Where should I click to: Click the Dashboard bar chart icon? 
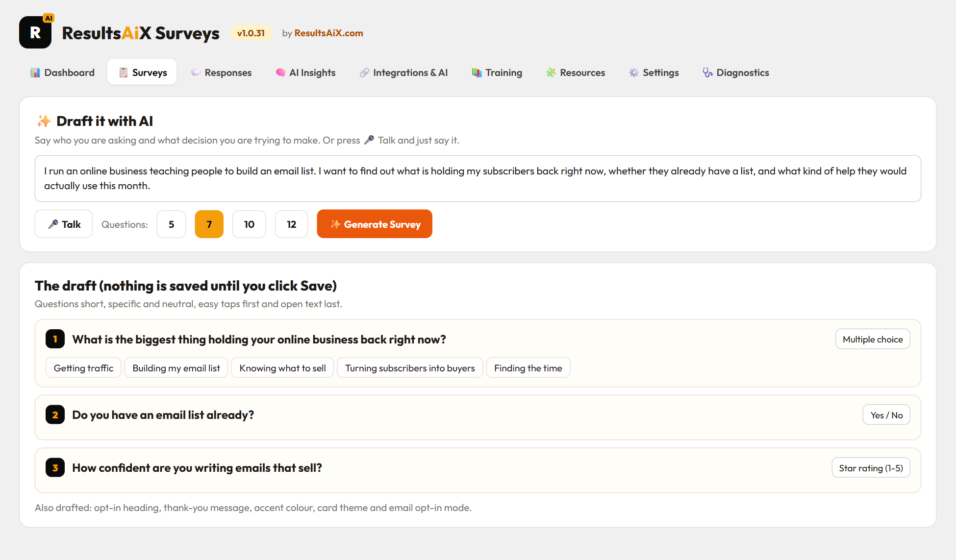(x=35, y=73)
